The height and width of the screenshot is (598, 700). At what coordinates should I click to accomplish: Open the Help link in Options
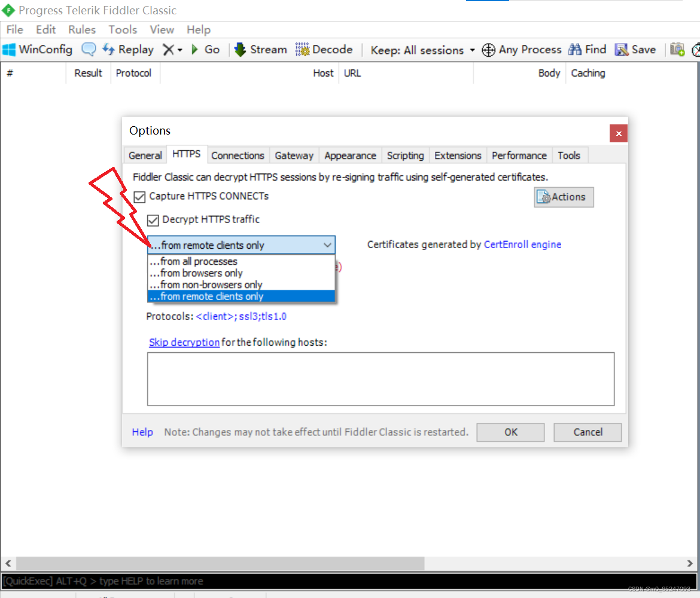(142, 432)
